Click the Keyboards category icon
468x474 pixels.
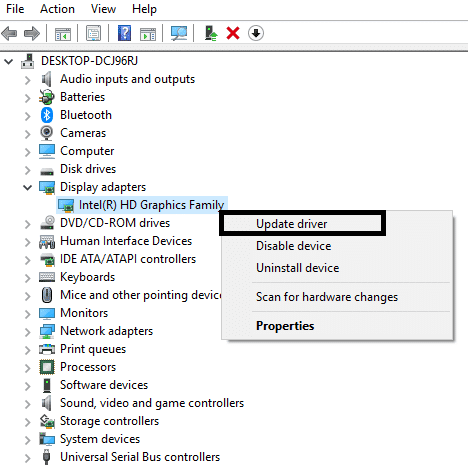coord(47,277)
